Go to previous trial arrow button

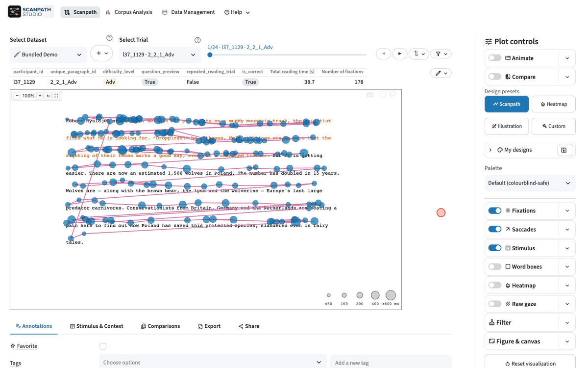[384, 53]
